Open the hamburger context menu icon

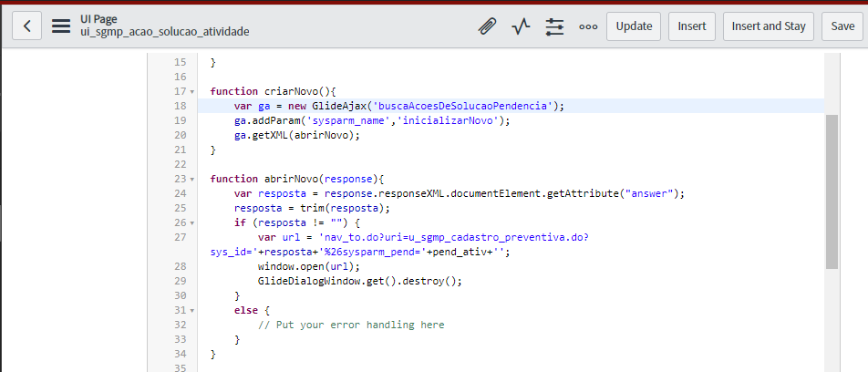[x=61, y=26]
